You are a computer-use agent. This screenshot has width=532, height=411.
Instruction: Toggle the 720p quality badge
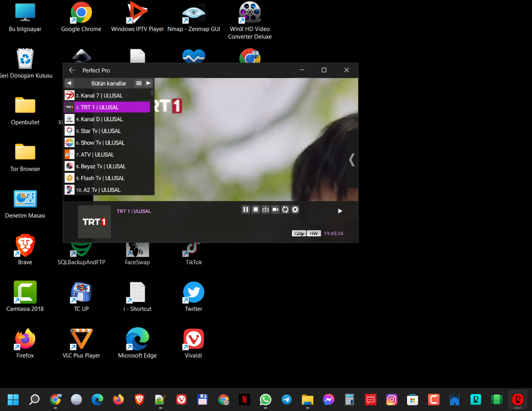click(x=299, y=234)
